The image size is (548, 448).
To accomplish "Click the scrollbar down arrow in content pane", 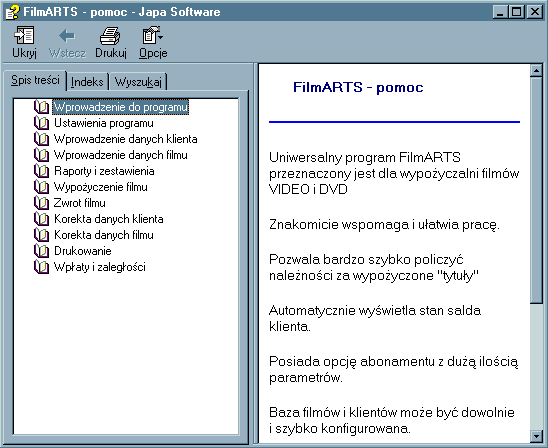I will [536, 436].
